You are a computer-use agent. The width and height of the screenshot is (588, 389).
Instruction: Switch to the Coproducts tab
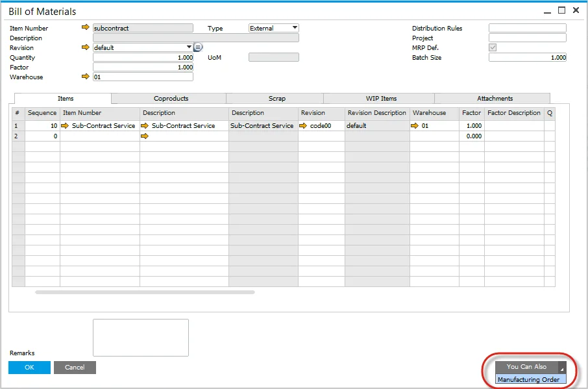pyautogui.click(x=171, y=99)
